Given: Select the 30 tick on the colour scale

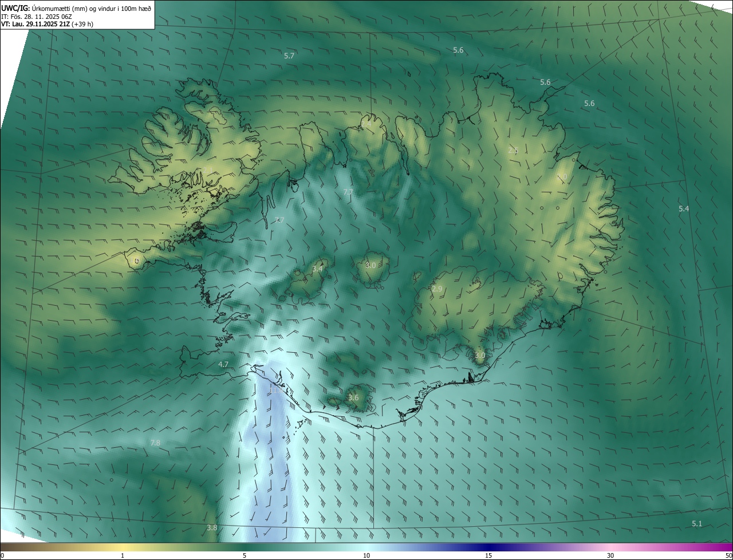Looking at the screenshot, I should click(x=610, y=555).
